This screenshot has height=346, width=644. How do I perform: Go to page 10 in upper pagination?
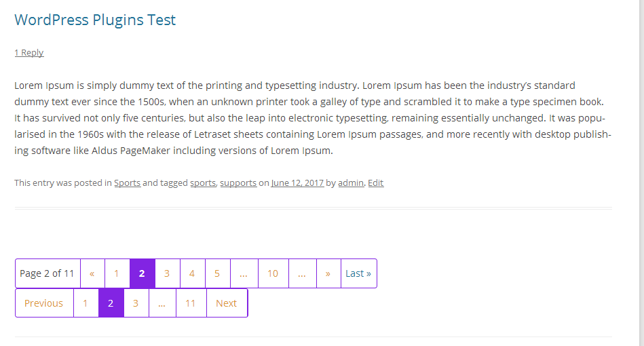[273, 273]
